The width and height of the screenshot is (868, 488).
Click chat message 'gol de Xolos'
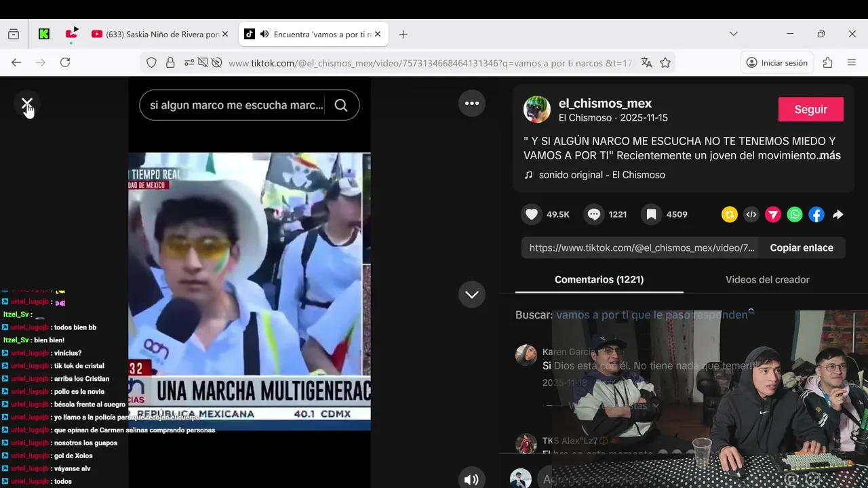click(73, 455)
